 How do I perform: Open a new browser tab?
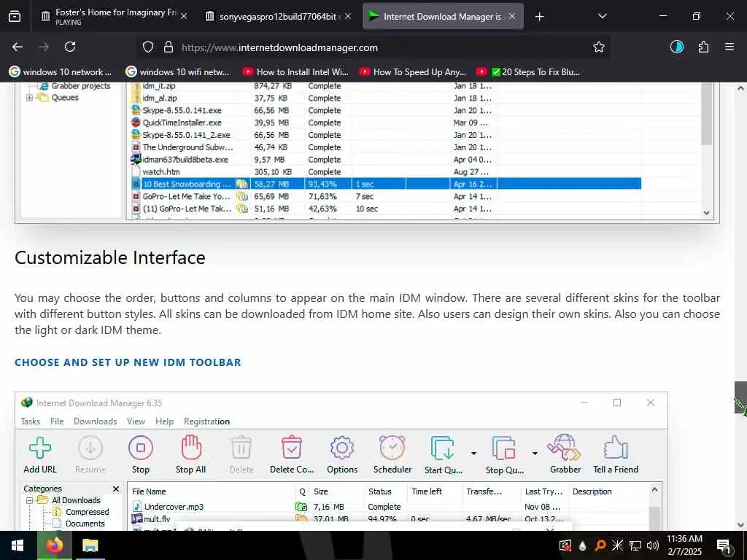539,17
